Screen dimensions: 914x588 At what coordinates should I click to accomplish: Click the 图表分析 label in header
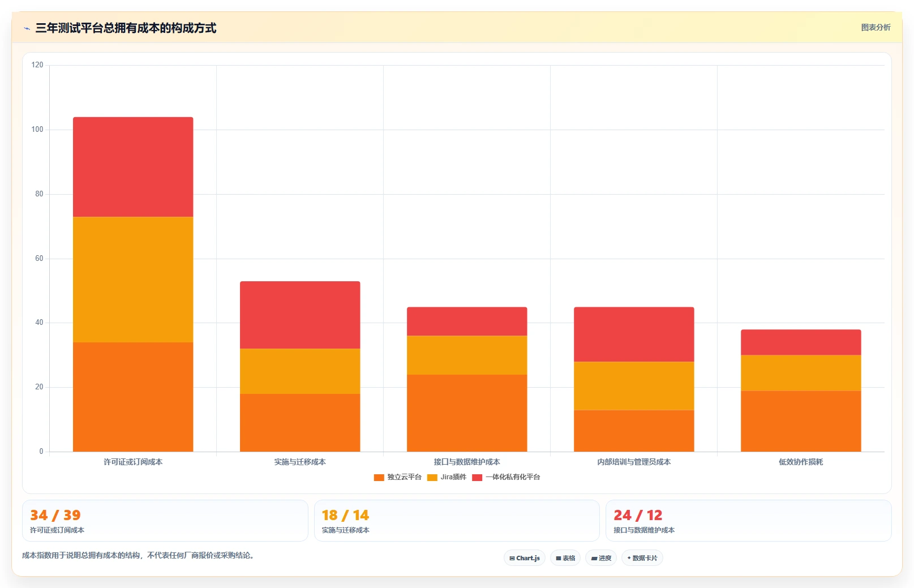tap(876, 27)
